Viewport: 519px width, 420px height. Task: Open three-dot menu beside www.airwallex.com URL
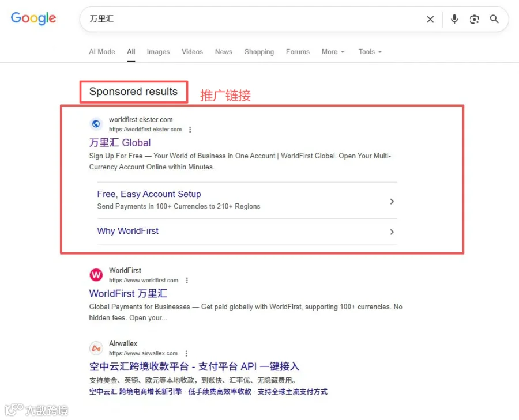(186, 354)
